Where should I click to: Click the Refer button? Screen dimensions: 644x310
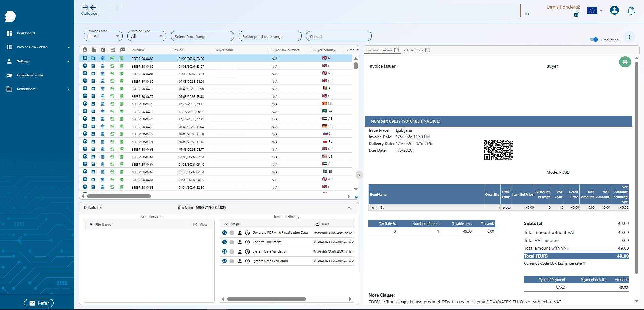[39, 303]
